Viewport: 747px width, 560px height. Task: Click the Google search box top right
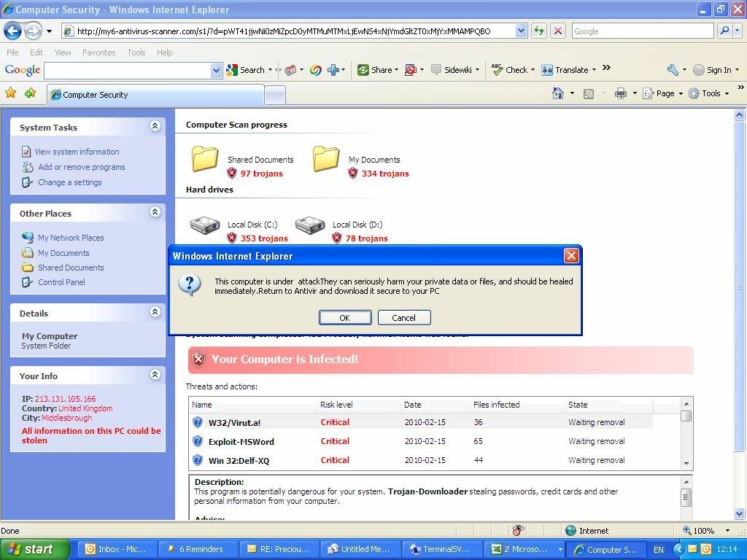pos(643,31)
